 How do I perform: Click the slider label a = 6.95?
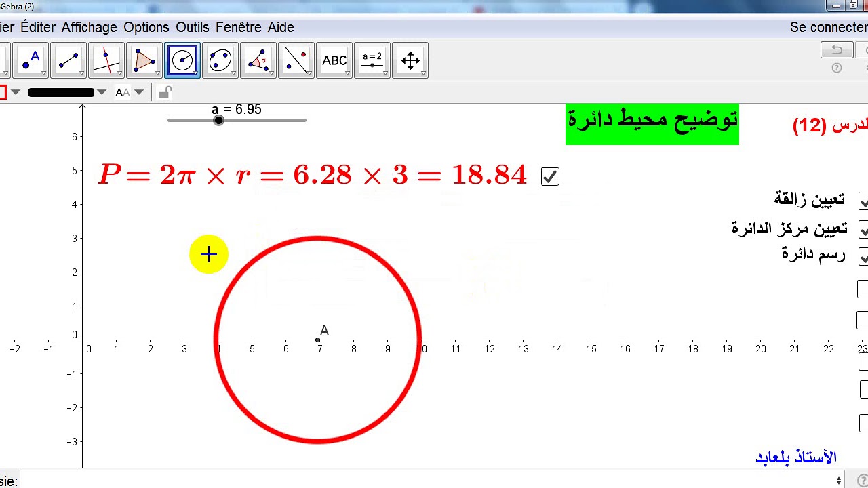[x=236, y=109]
